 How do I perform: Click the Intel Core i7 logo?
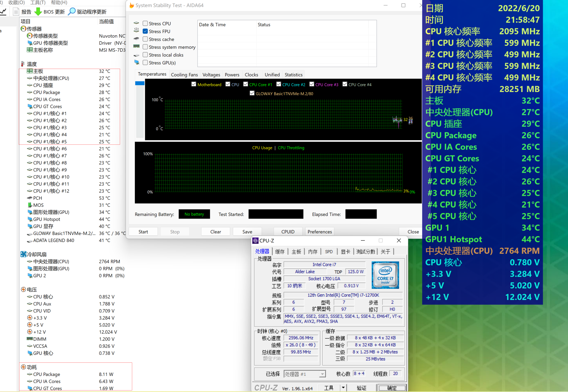385,275
